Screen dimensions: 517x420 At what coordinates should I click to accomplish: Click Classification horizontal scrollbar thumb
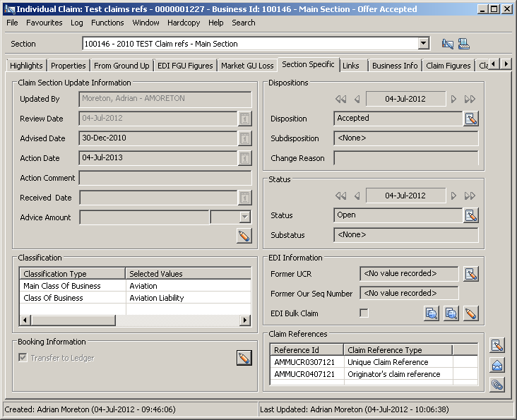click(73, 320)
